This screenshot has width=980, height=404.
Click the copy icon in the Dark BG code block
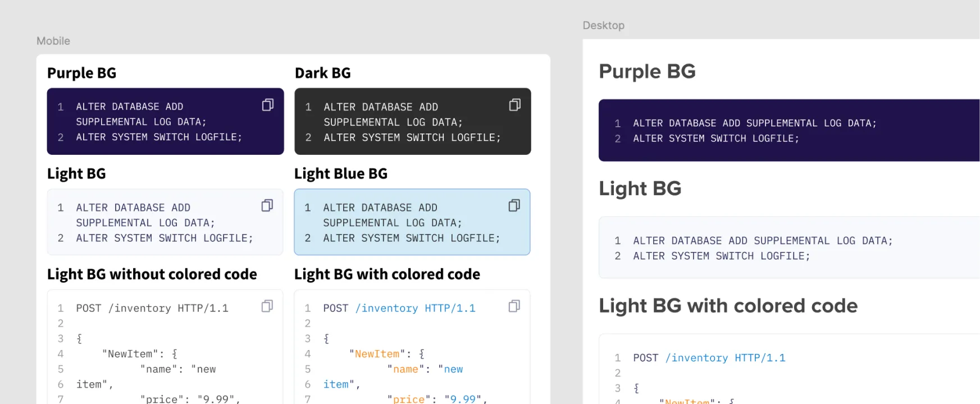515,105
